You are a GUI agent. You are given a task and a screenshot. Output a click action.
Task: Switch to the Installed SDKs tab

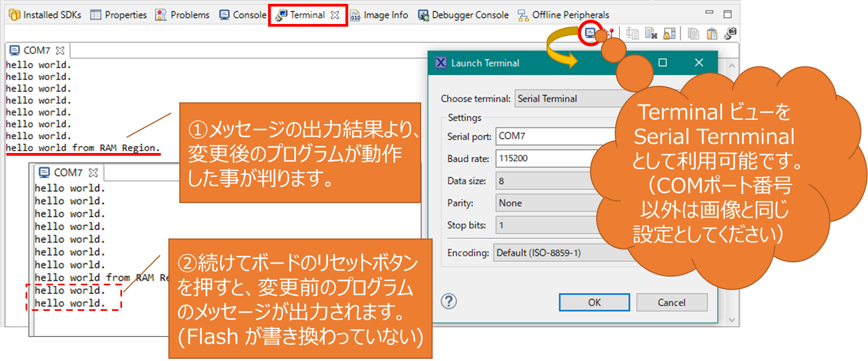pyautogui.click(x=45, y=15)
